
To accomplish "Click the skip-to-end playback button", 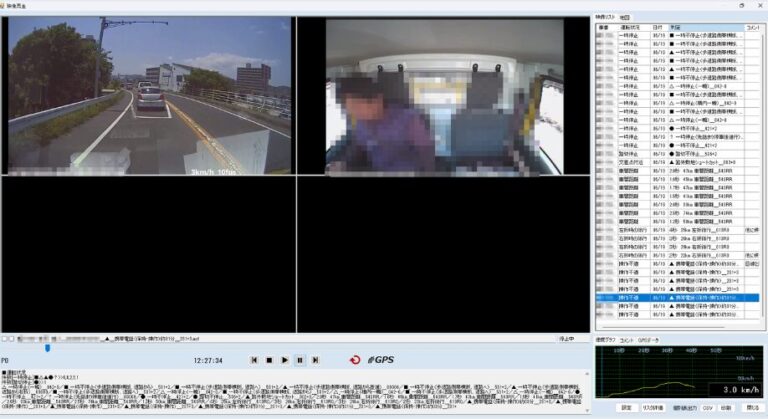I will click(x=315, y=359).
